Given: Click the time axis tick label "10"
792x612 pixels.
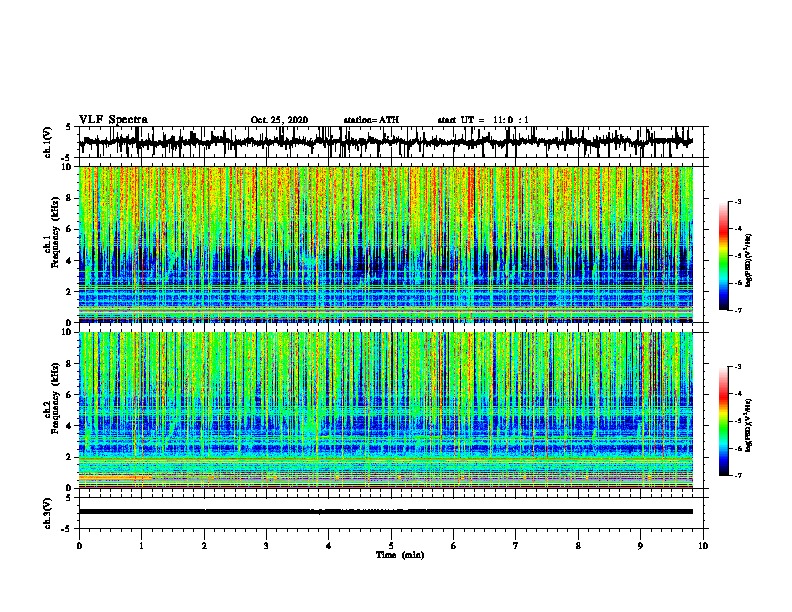Looking at the screenshot, I should [x=703, y=546].
